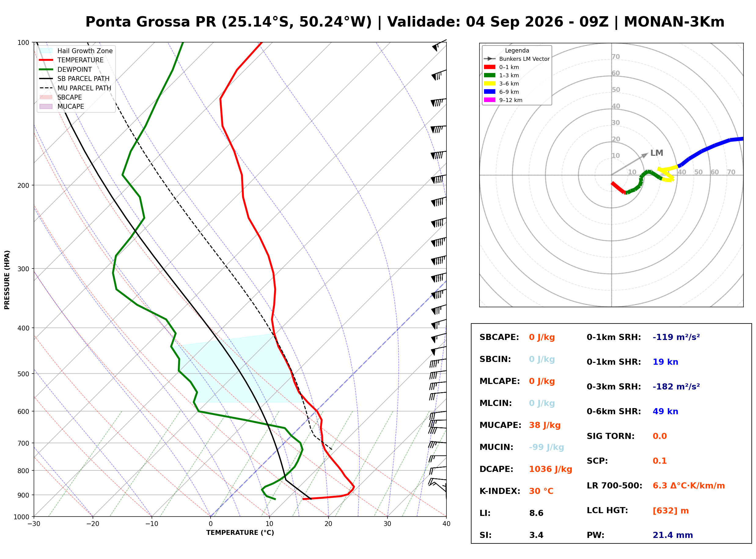Click the DCAPE value 1036 J/kg

coord(551,469)
